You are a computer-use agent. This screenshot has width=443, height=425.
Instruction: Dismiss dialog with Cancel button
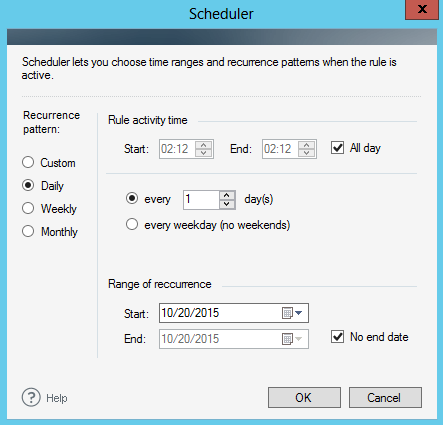(x=385, y=397)
